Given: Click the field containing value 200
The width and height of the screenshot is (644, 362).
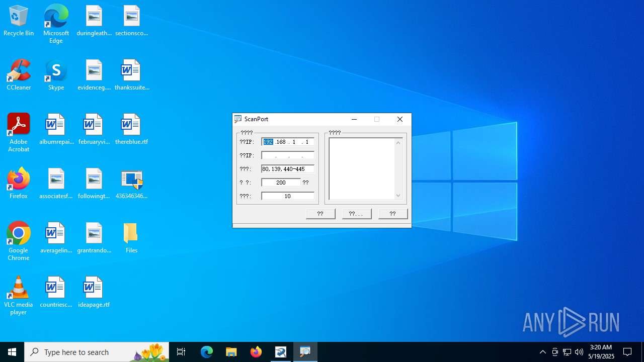Looking at the screenshot, I should [281, 183].
